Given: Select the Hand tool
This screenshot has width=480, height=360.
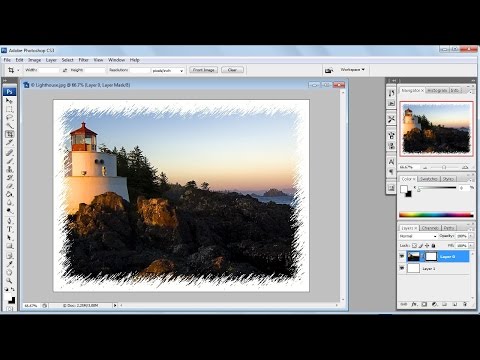Looking at the screenshot, I should tap(9, 273).
